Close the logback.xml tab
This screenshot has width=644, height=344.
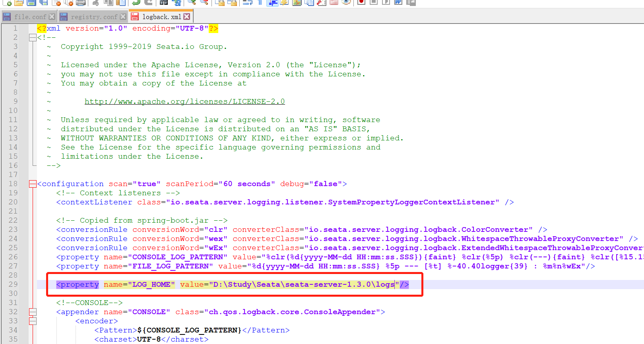(186, 17)
